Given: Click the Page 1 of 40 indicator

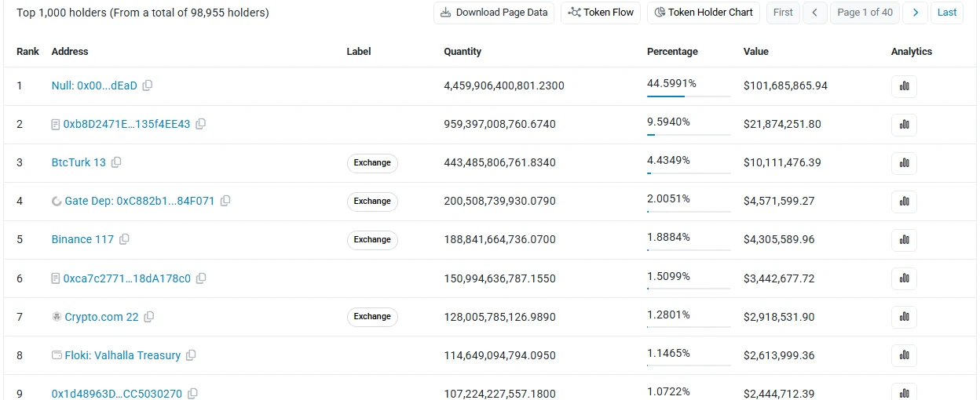Looking at the screenshot, I should pyautogui.click(x=865, y=13).
